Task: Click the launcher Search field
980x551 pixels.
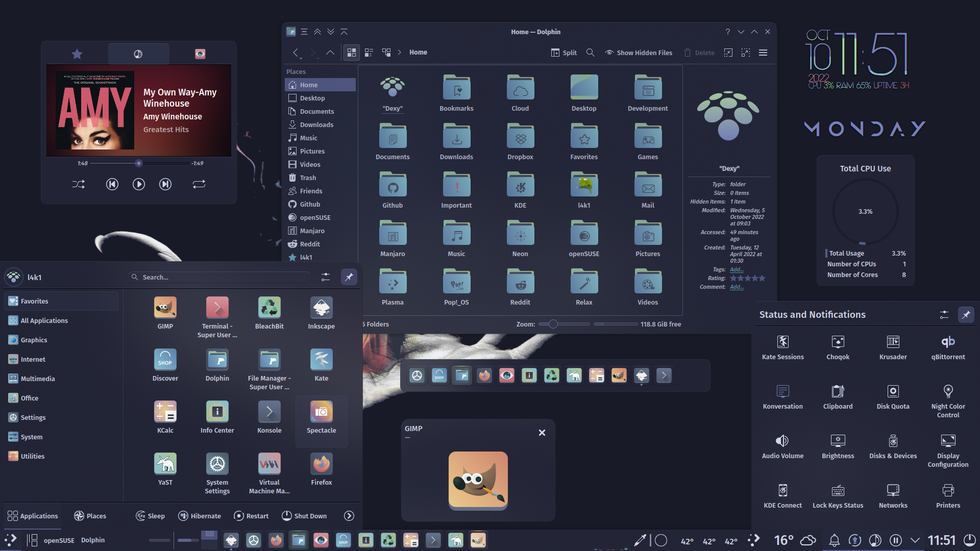Action: [x=219, y=277]
